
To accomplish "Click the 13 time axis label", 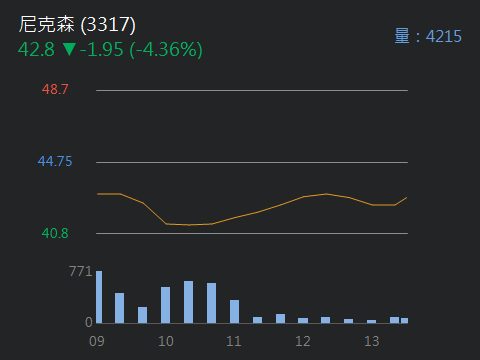I will click(372, 341).
